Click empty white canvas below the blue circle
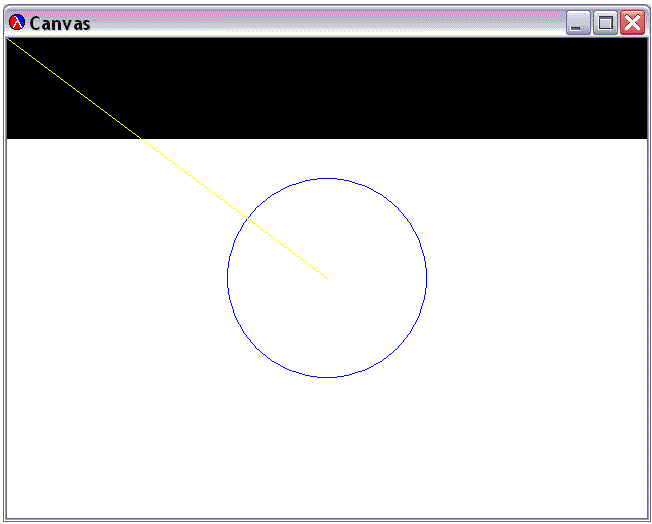Image resolution: width=652 pixels, height=524 pixels. [x=327, y=450]
